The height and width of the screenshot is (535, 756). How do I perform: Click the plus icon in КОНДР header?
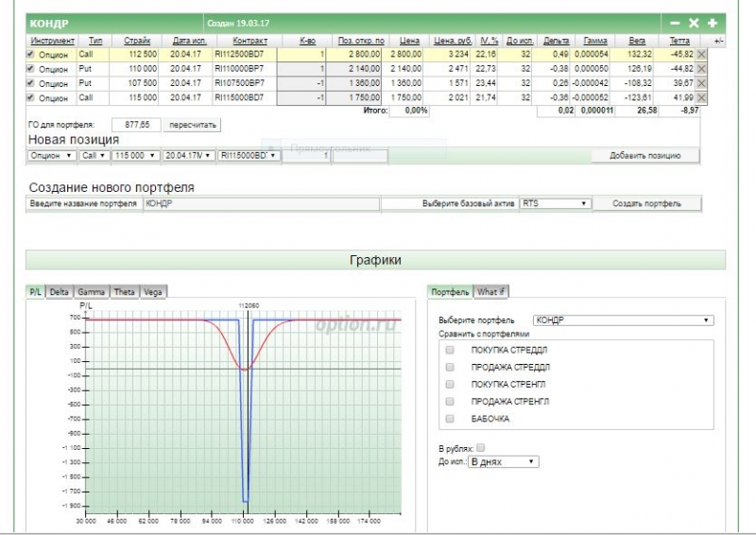click(713, 23)
